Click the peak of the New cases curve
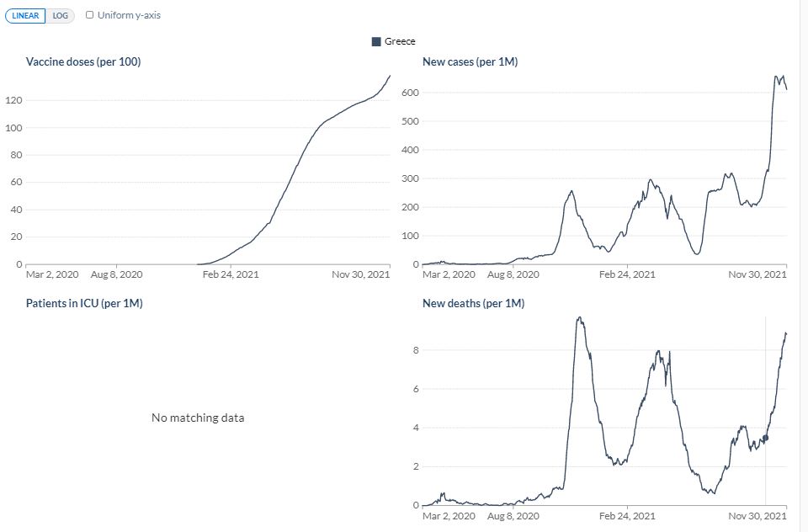The height and width of the screenshot is (532, 808). [x=777, y=77]
